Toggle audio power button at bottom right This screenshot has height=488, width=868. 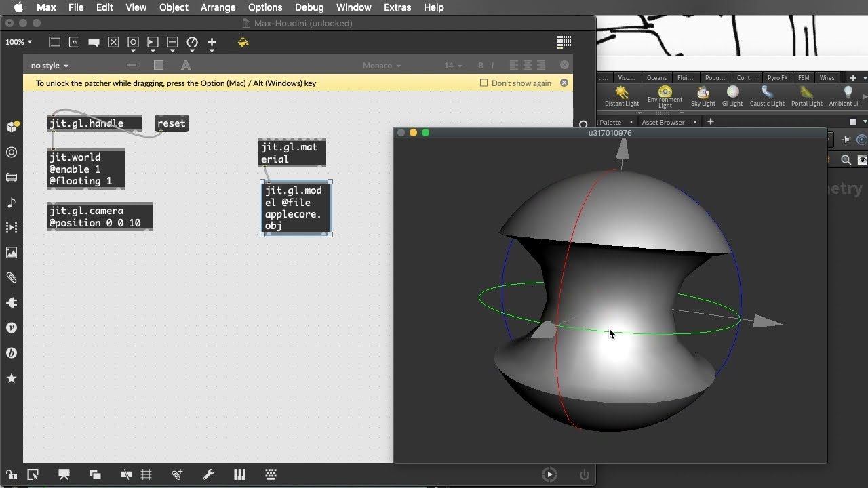pos(585,474)
